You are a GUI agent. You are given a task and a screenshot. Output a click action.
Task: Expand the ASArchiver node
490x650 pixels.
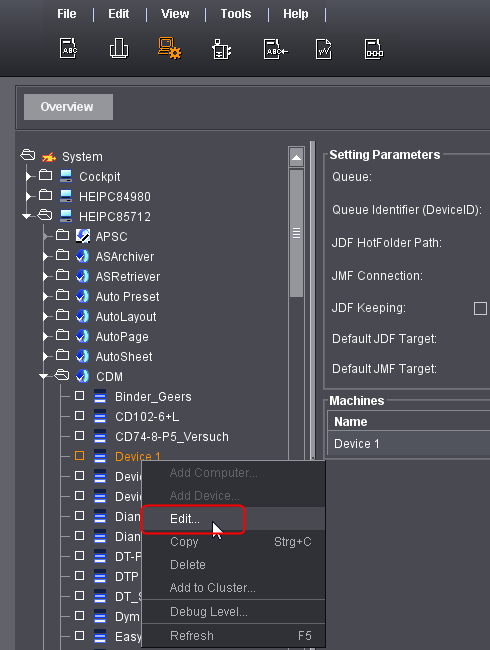[46, 257]
